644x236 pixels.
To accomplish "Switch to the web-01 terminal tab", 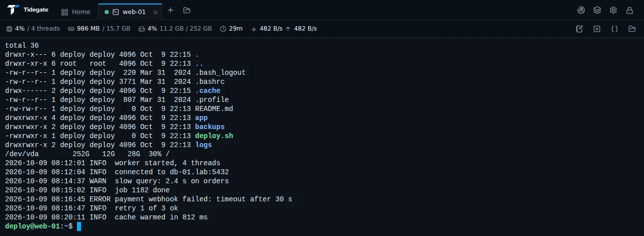I will [129, 12].
